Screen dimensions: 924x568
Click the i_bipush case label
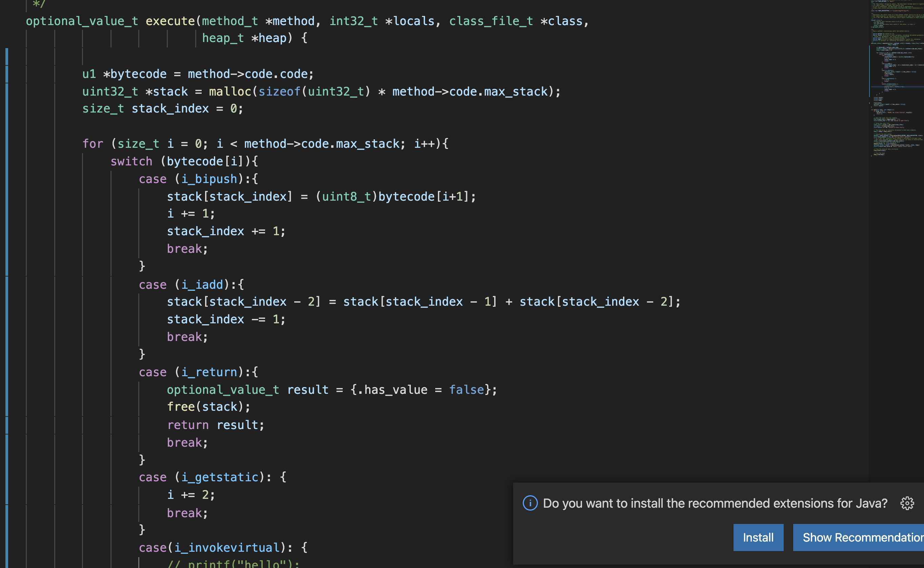209,179
